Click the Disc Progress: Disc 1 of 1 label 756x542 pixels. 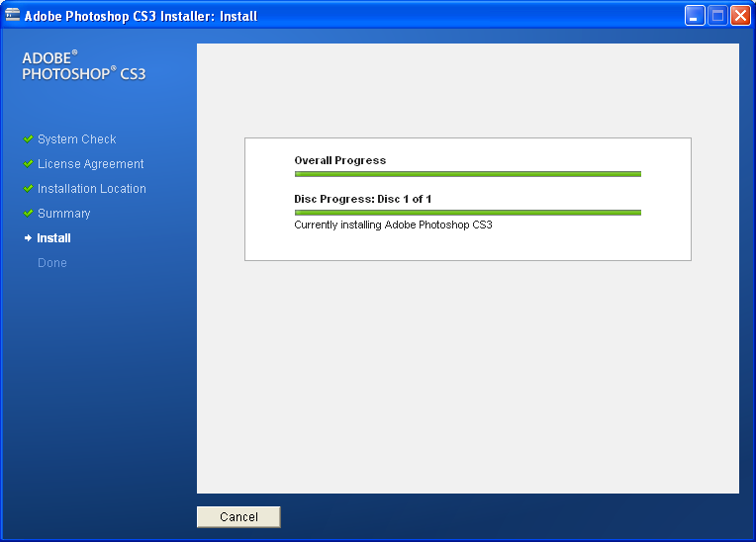362,199
